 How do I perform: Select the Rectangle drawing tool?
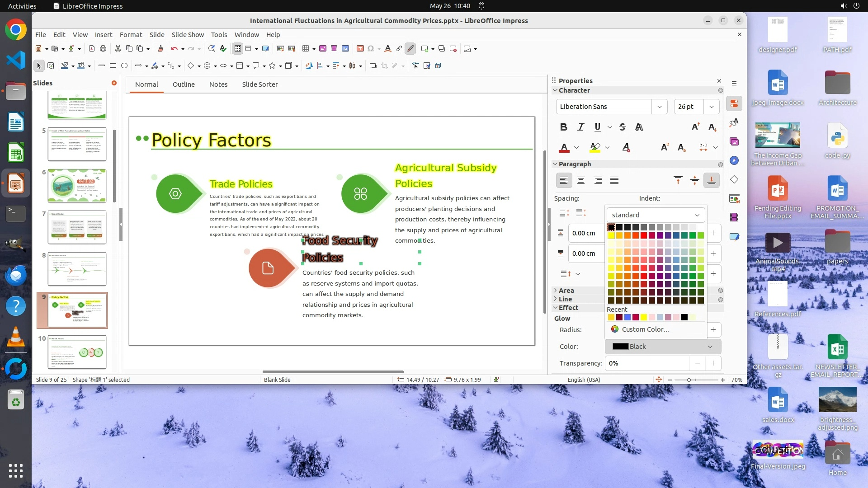[x=113, y=66]
